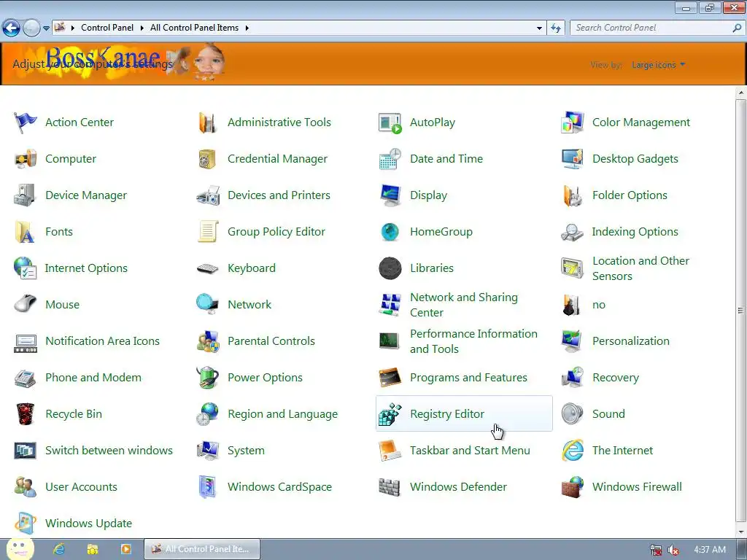
Task: Expand the arrow before Control Panel breadcrumb
Action: coord(73,28)
